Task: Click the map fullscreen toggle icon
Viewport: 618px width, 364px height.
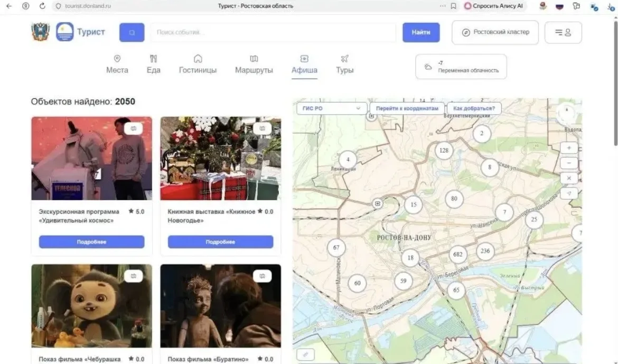Action: point(569,178)
